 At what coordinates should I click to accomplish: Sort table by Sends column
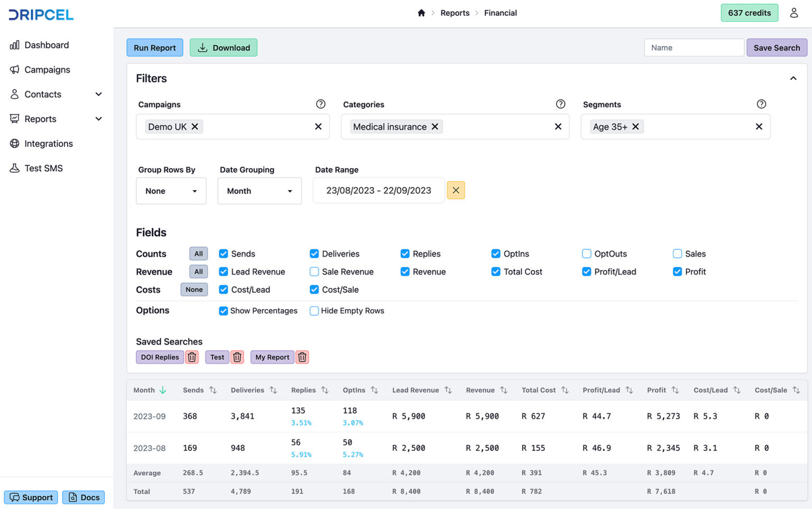213,390
